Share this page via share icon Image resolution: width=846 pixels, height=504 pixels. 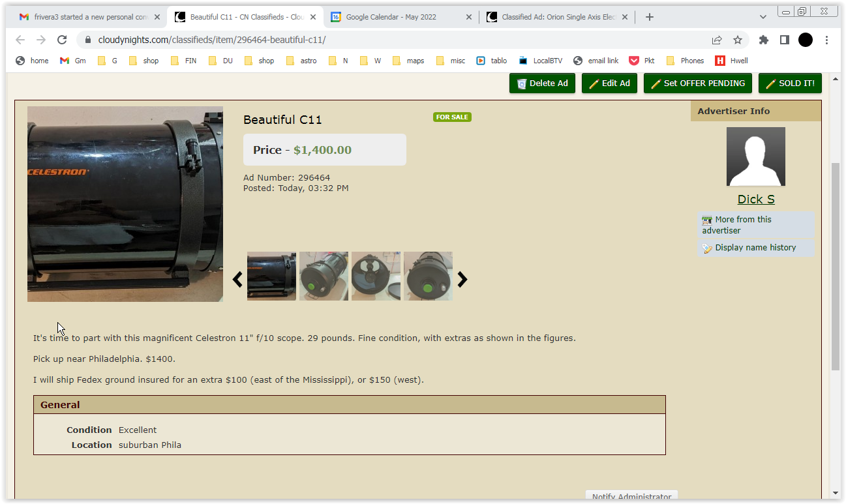pos(717,40)
